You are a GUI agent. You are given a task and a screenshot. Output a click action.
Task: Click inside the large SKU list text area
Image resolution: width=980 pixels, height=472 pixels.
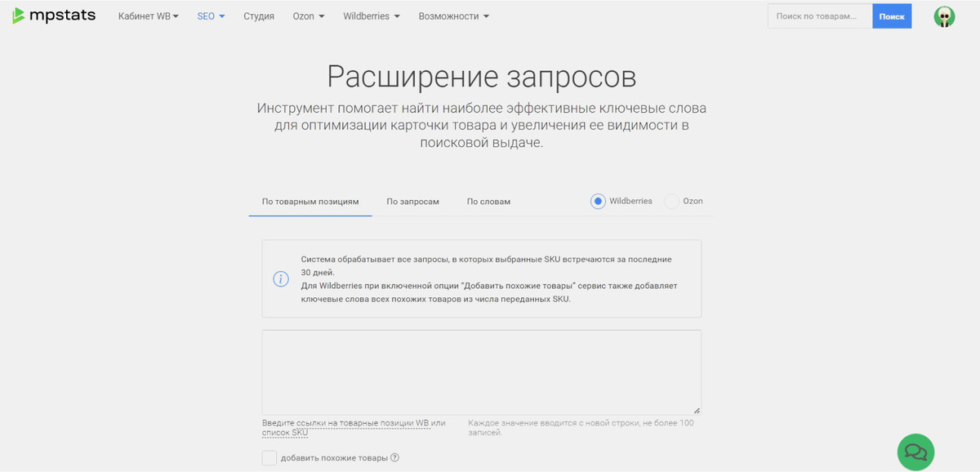tap(481, 372)
